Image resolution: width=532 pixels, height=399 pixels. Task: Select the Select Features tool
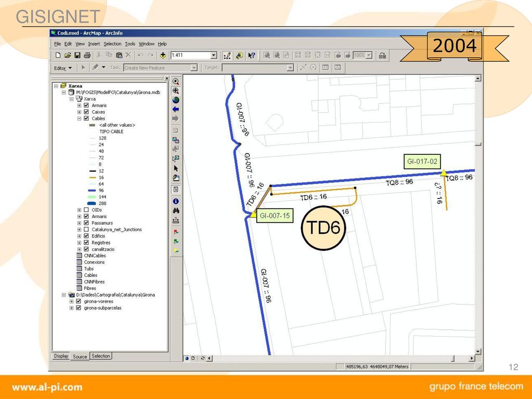pyautogui.click(x=176, y=158)
